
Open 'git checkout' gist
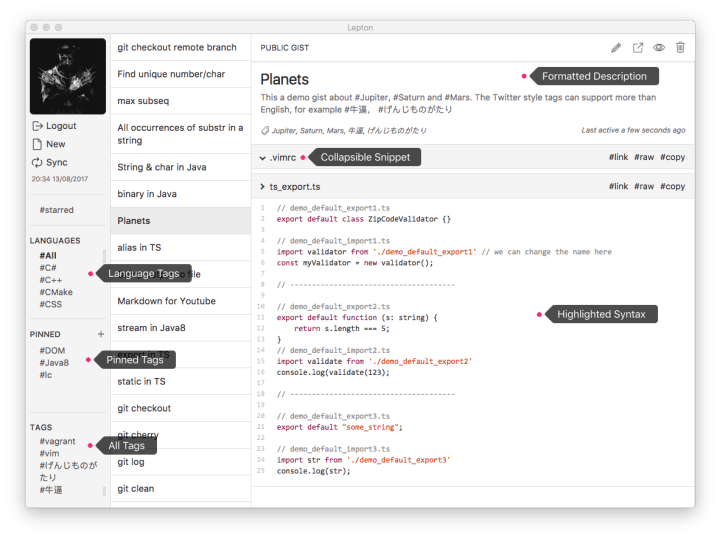coord(180,408)
